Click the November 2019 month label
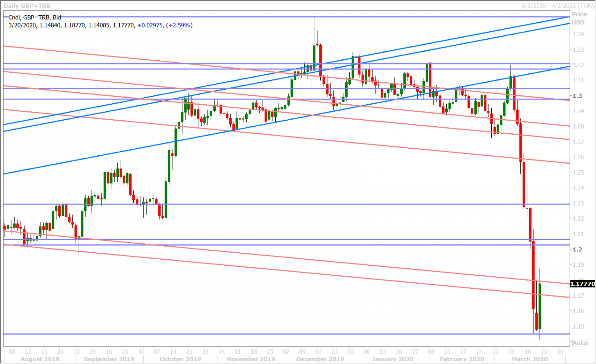Screen dimensions: 596x364 tap(251, 359)
